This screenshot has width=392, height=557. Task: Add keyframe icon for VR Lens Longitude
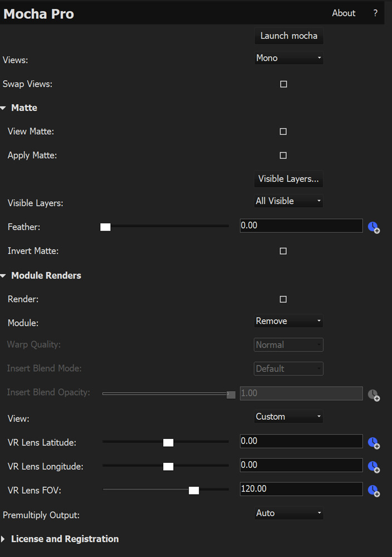[x=374, y=467]
